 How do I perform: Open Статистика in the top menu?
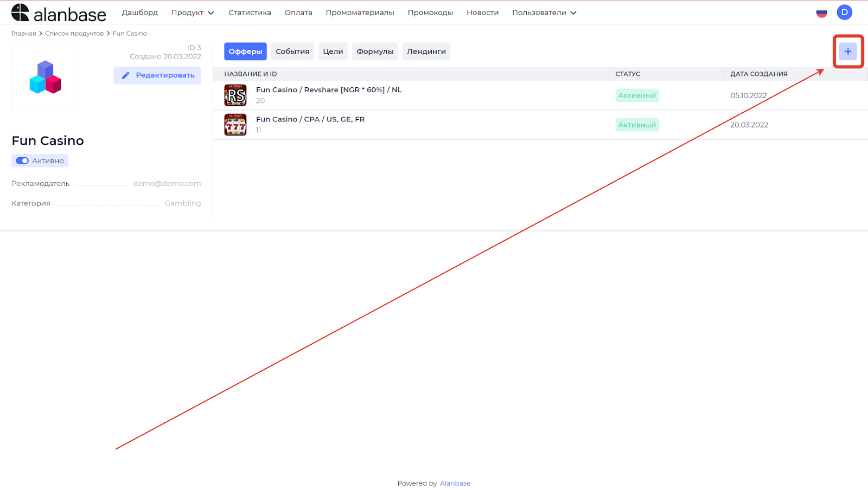click(x=250, y=12)
